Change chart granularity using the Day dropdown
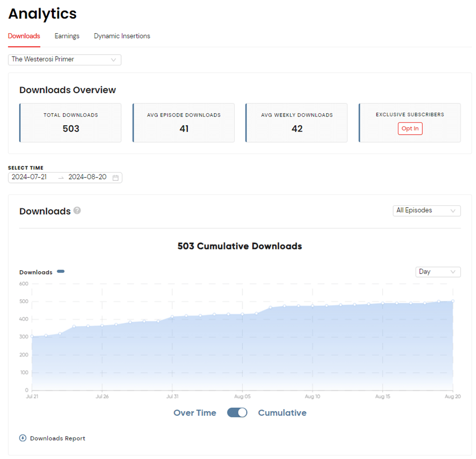This screenshot has height=459, width=476. point(437,272)
